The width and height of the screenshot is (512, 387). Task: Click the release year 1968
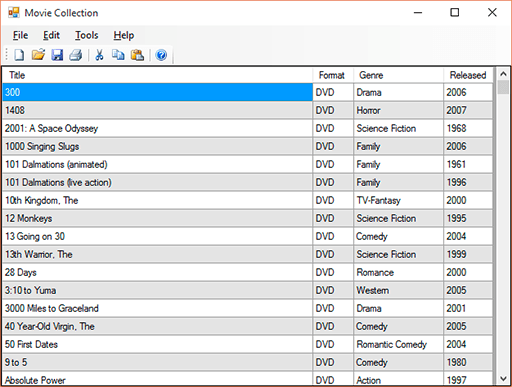tap(468, 128)
